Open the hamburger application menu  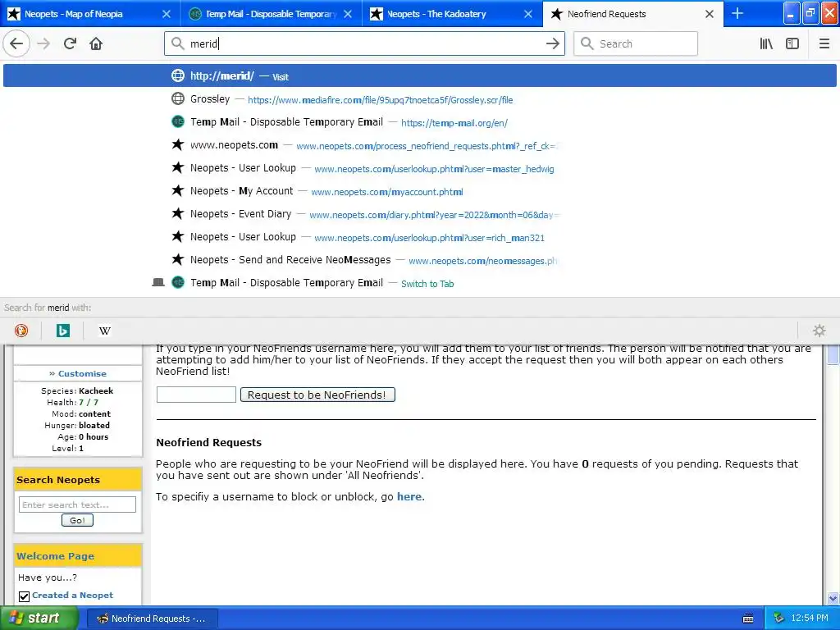click(x=824, y=43)
